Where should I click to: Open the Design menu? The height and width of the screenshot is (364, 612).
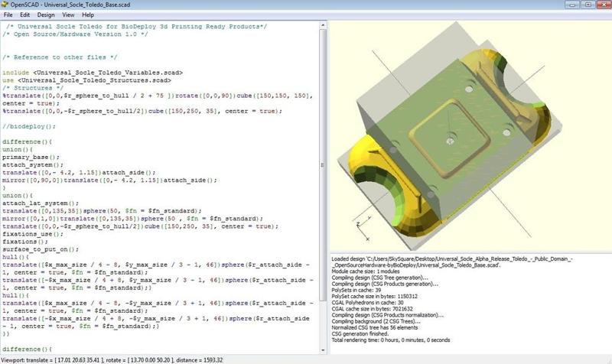pos(46,15)
